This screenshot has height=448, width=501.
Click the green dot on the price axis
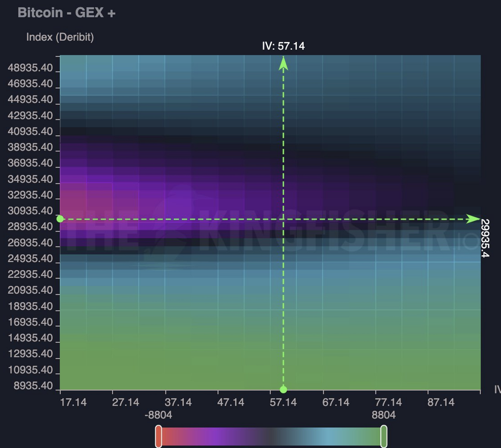[60, 219]
